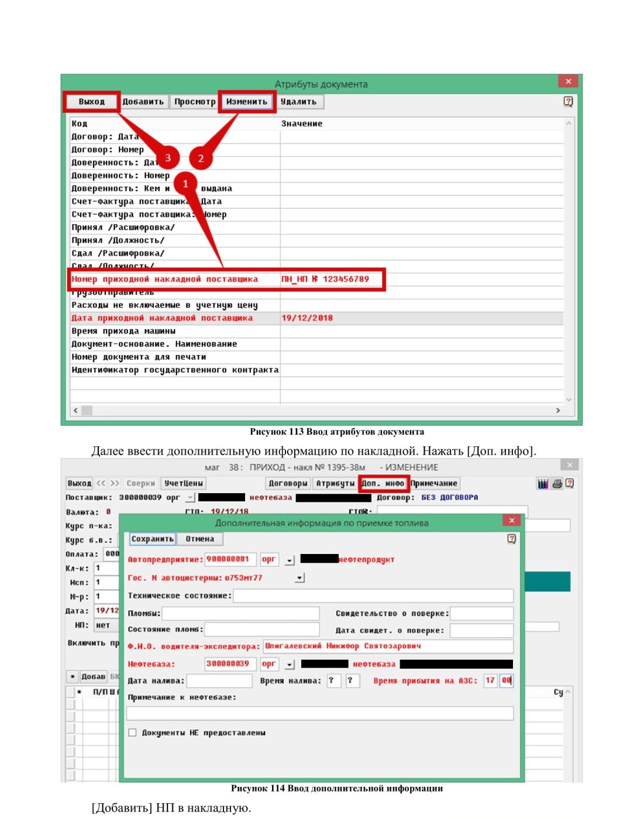Go to previous document with << button
This screenshot has height=819, width=644.
(x=101, y=483)
